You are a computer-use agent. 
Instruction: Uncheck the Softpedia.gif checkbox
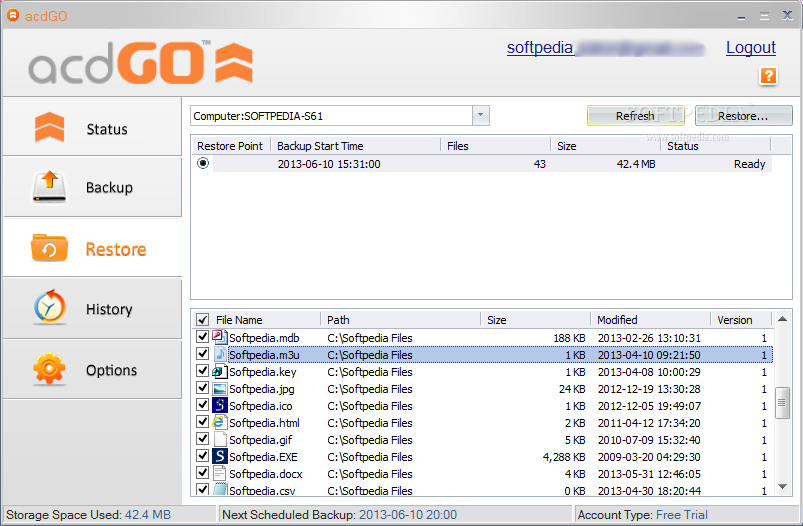point(202,439)
